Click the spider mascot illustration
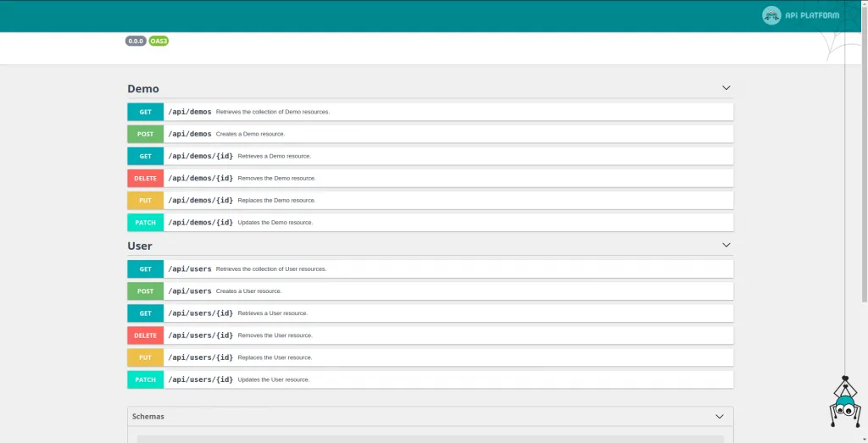This screenshot has height=443, width=868. click(x=843, y=402)
